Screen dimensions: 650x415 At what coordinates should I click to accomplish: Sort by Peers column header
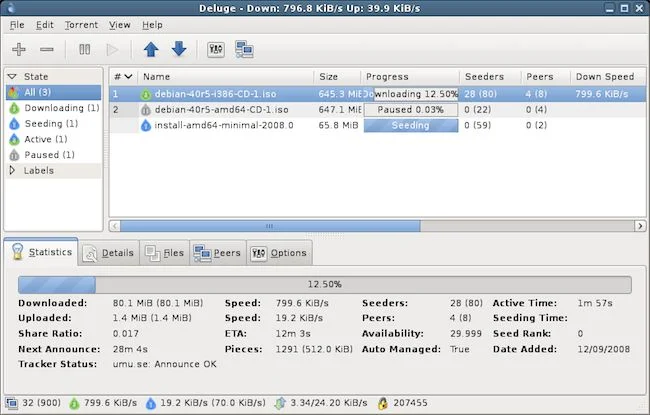click(546, 77)
